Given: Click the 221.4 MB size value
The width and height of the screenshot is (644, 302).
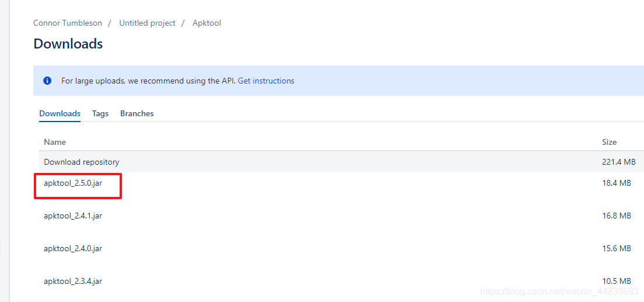Looking at the screenshot, I should click(x=618, y=162).
